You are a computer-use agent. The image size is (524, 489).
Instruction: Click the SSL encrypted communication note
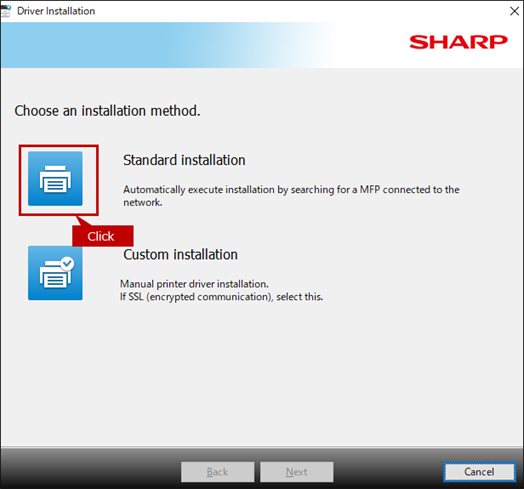(x=221, y=297)
